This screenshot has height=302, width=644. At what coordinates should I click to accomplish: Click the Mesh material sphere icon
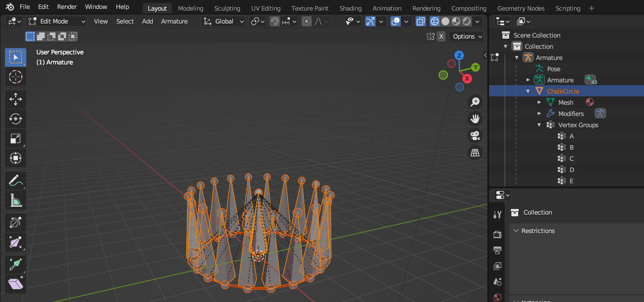(x=589, y=102)
